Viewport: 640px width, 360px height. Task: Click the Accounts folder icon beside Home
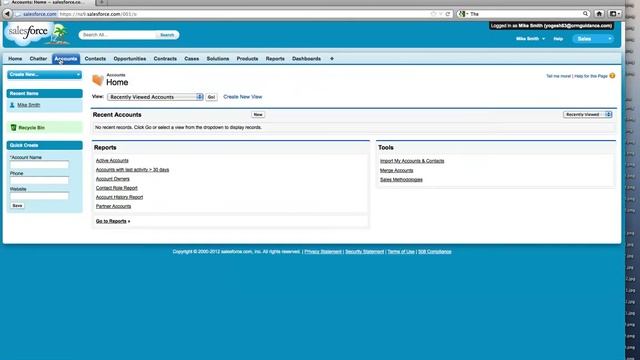(98, 80)
